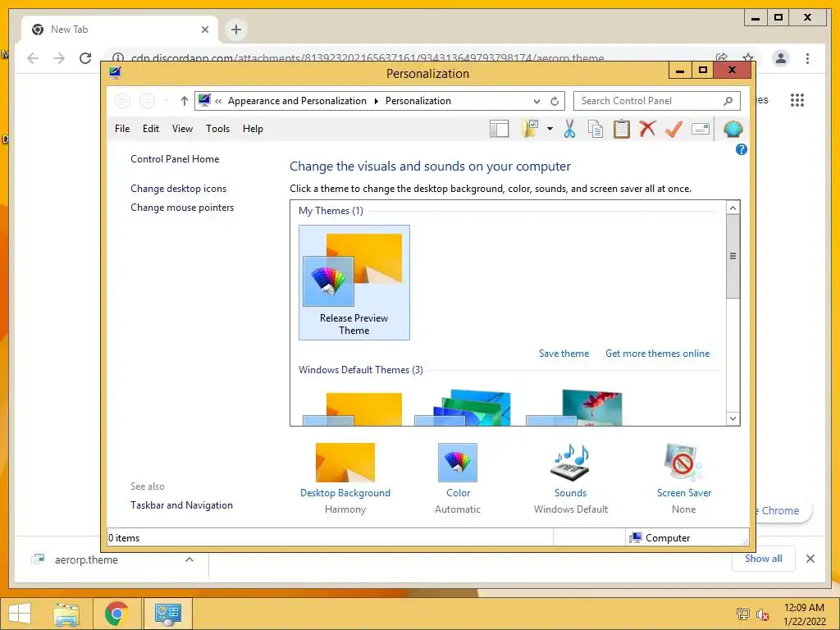
Task: Click the Refresh icon in the address bar
Action: pyautogui.click(x=555, y=101)
